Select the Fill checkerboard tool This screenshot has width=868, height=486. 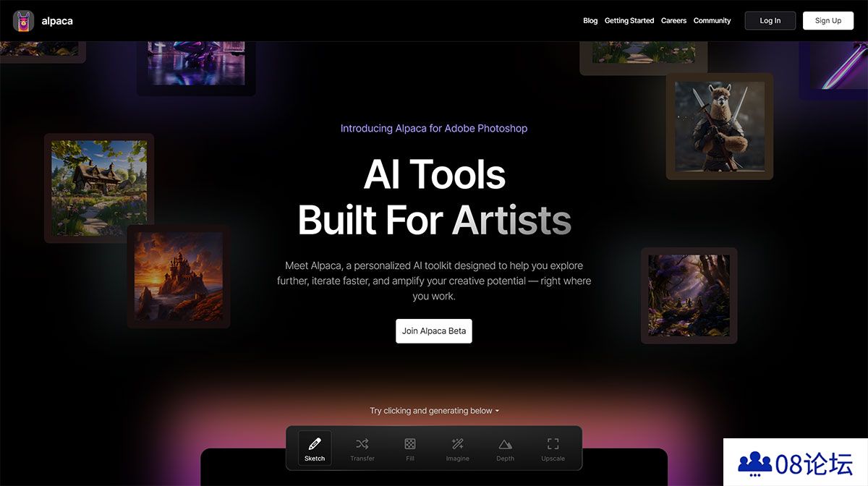pos(410,448)
